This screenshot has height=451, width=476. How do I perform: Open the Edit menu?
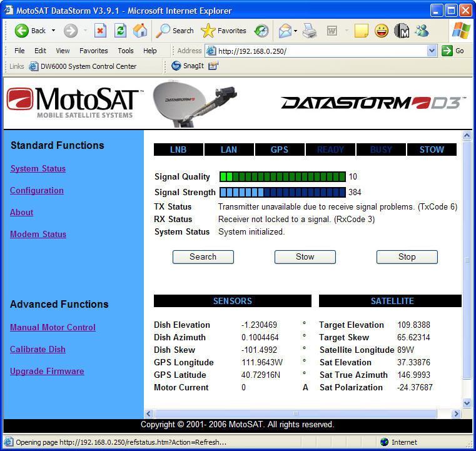pos(40,51)
